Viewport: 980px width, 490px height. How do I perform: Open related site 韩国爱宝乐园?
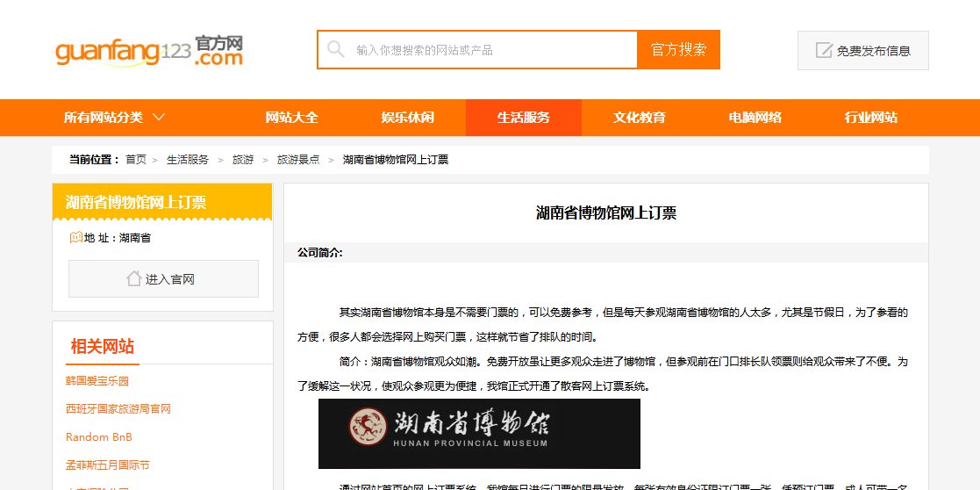[97, 380]
